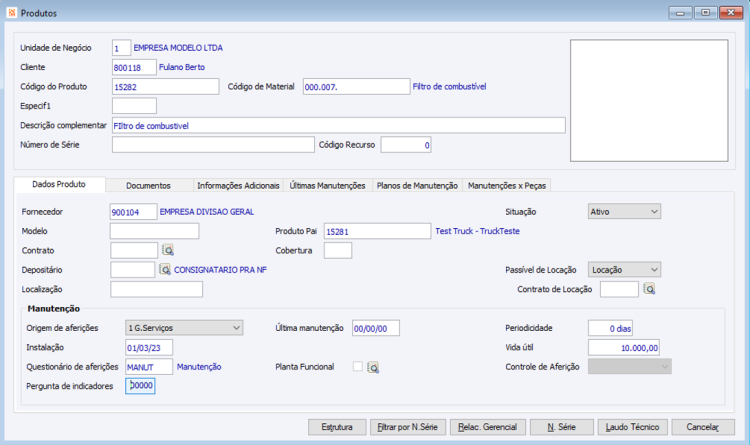Click the Cliente field with 800118
The width and height of the screenshot is (750, 445).
pos(134,67)
